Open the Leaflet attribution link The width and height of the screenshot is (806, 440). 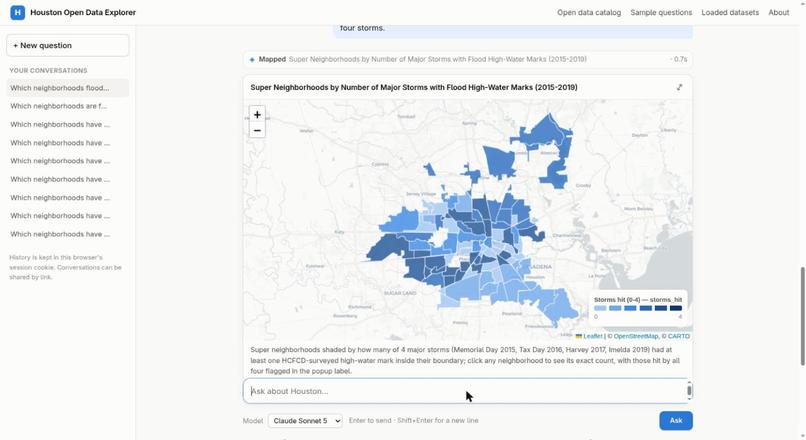tap(592, 336)
